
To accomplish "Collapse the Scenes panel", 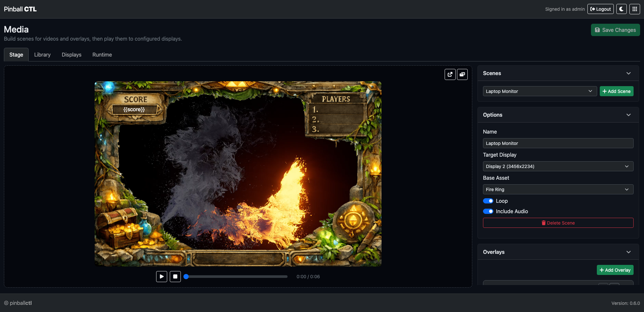I will 628,73.
